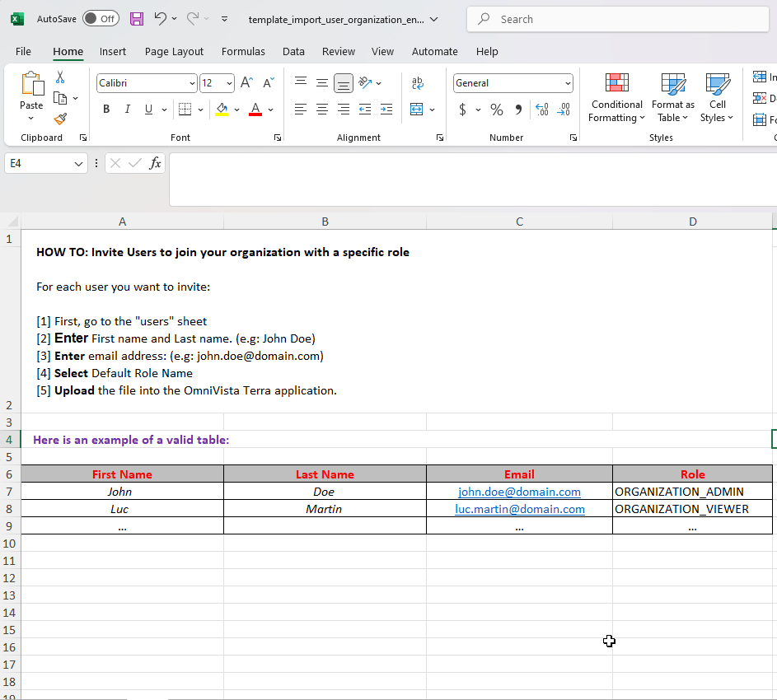Screen dimensions: 777x700
Task: Open the Page Layout tab
Action: click(x=174, y=51)
